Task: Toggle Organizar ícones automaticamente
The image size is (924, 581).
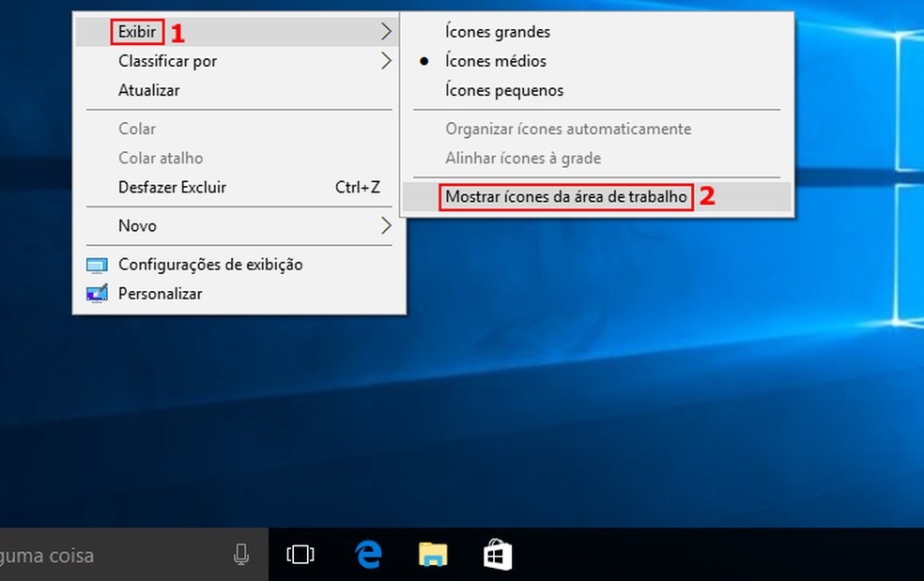Action: 597,129
